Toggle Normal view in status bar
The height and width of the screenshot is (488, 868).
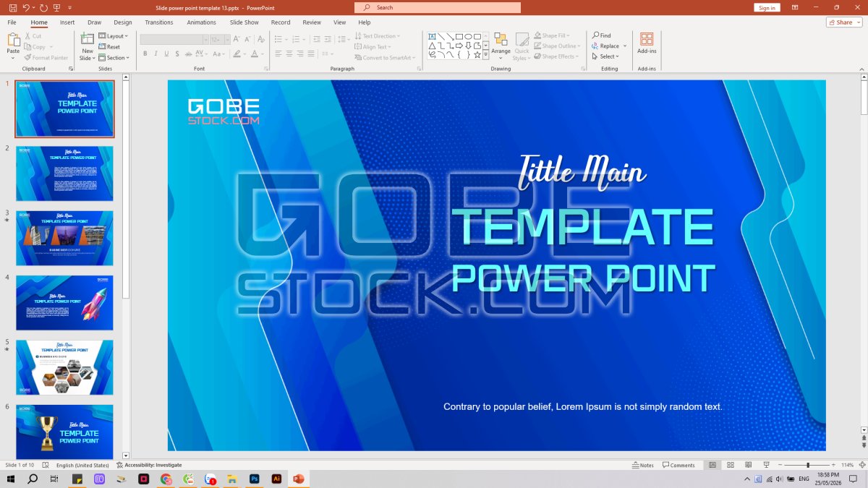pyautogui.click(x=712, y=465)
